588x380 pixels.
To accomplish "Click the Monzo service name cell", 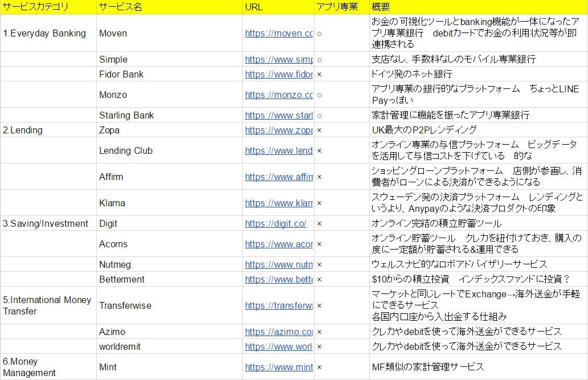I will 169,95.
